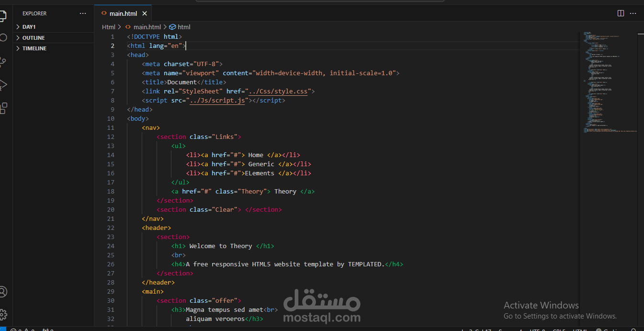
Task: Open Explorer views and more actions ellipsis
Action: coord(83,13)
